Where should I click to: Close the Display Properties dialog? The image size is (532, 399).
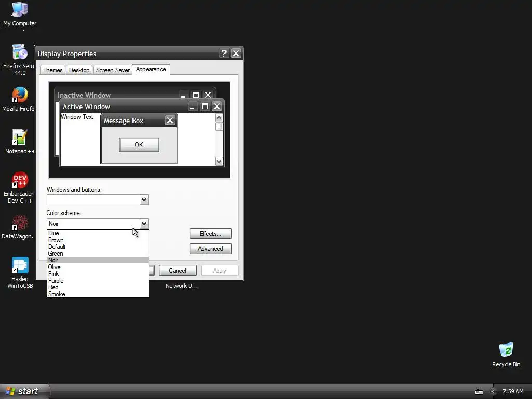click(236, 54)
